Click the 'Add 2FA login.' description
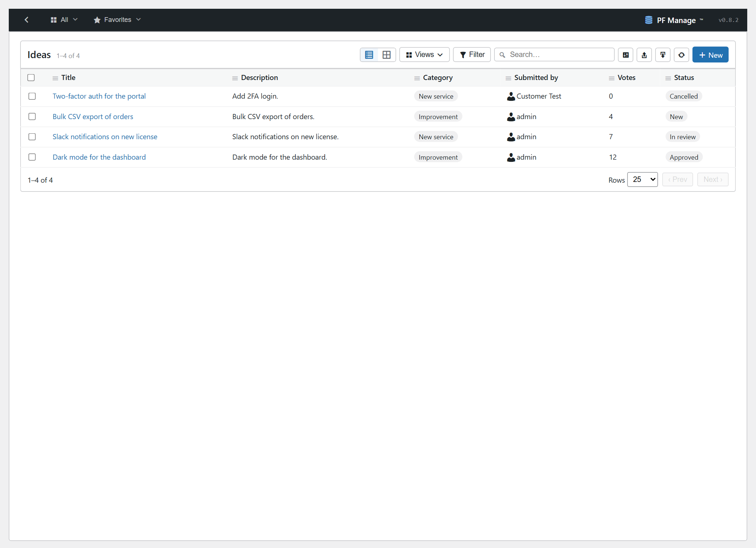Image resolution: width=756 pixels, height=548 pixels. tap(255, 96)
